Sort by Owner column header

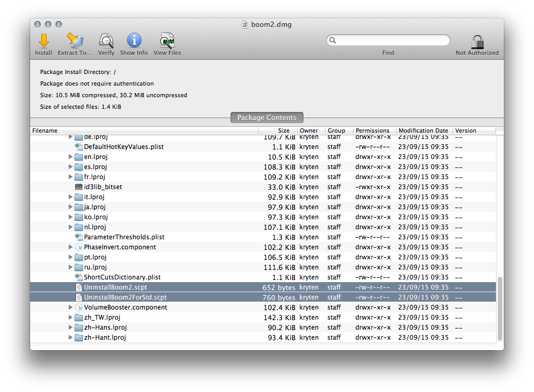[x=311, y=130]
